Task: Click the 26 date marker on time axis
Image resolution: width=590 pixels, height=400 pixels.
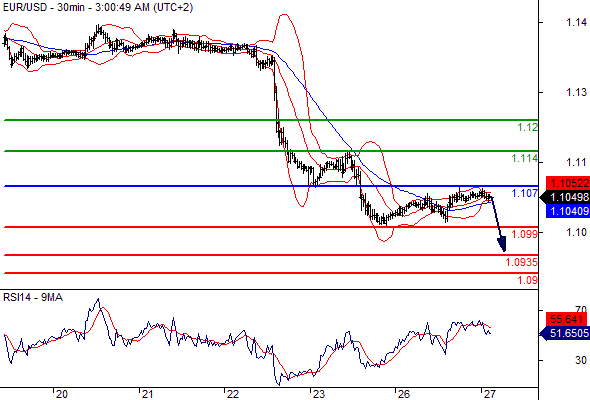Action: click(403, 394)
